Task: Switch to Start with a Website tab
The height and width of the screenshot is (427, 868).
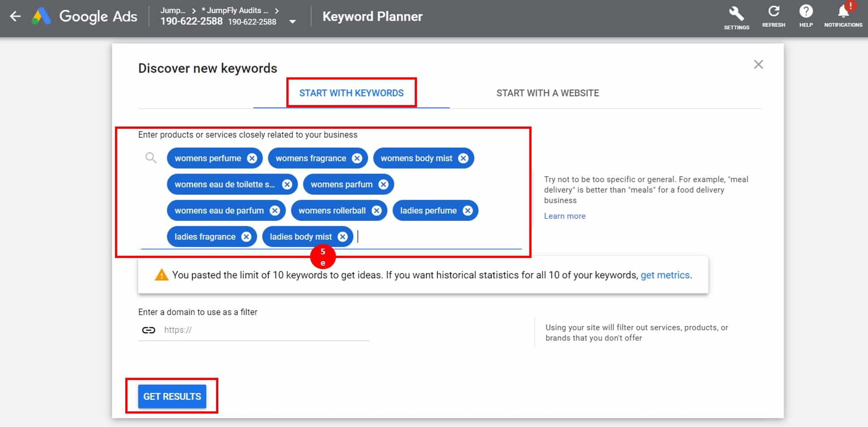Action: tap(548, 93)
